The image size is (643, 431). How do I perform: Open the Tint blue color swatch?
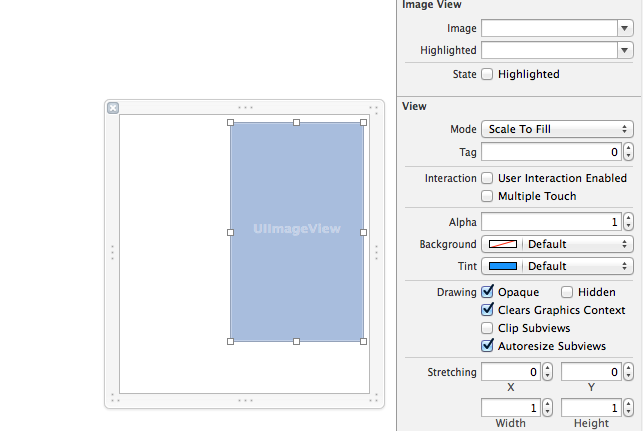tap(503, 266)
